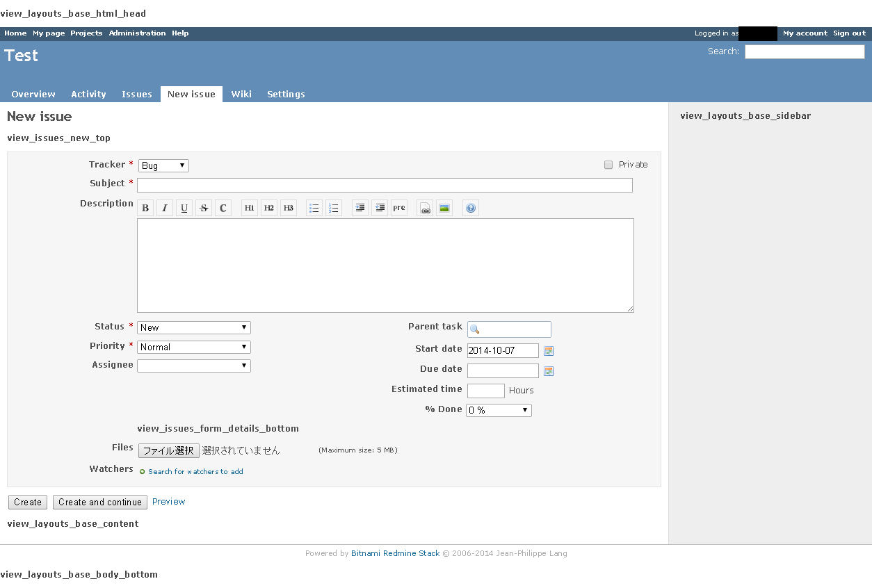Open the formatting help icon
The width and height of the screenshot is (872, 588).
tap(471, 207)
